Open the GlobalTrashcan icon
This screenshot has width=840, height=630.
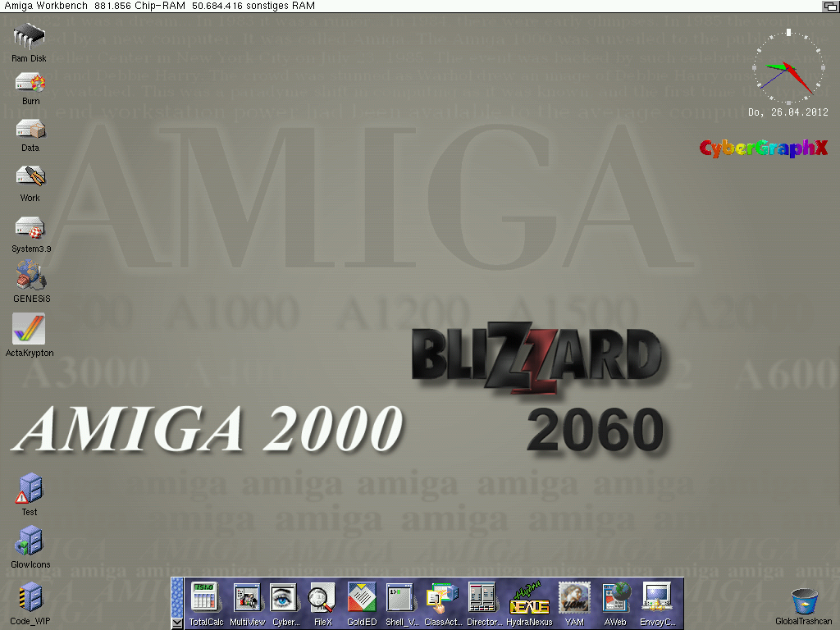coord(804,601)
